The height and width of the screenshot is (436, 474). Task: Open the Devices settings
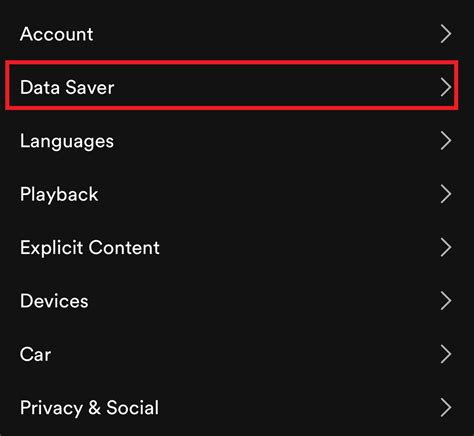point(237,300)
